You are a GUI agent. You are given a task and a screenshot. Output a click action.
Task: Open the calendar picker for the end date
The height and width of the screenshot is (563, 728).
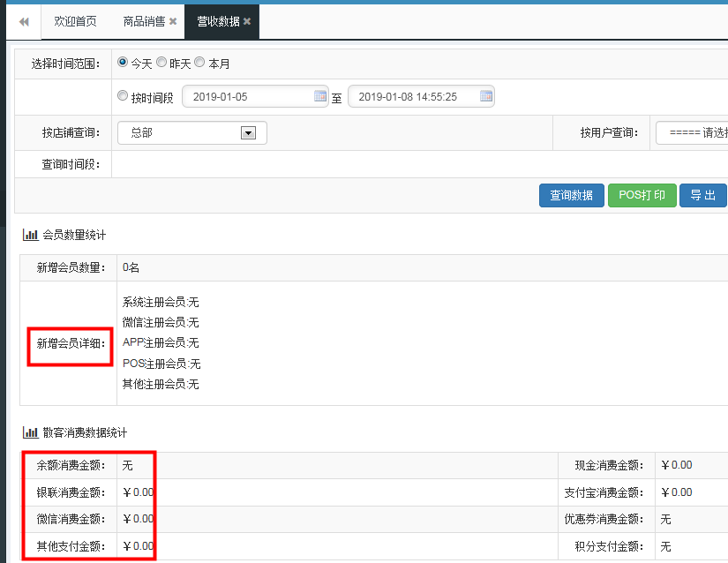(484, 96)
